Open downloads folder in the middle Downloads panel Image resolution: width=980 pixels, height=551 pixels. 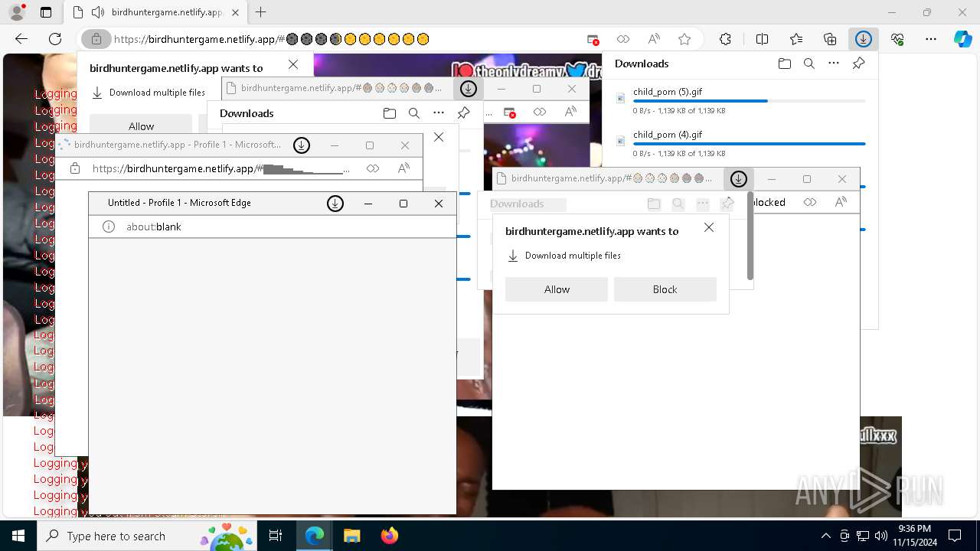tap(390, 113)
